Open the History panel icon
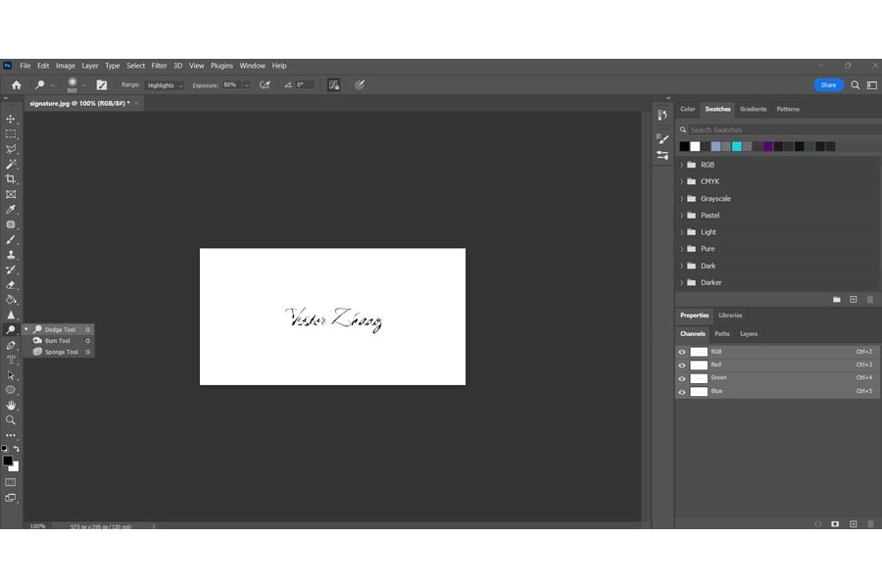The image size is (882, 588). click(x=662, y=116)
